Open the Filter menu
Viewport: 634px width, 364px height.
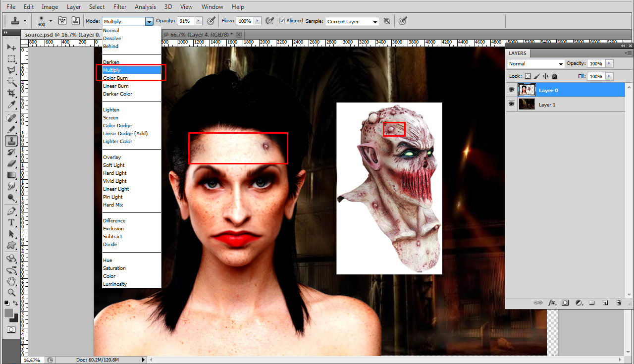point(119,7)
